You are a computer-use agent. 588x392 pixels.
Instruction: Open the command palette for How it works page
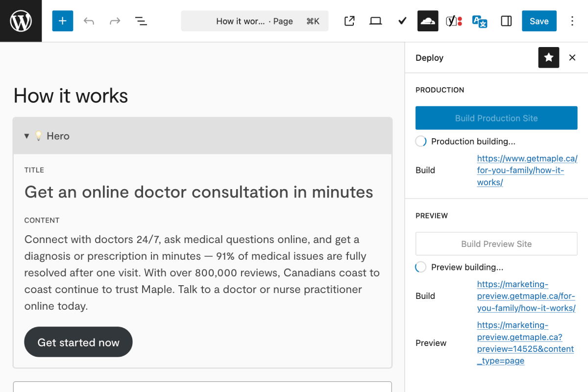tap(255, 21)
